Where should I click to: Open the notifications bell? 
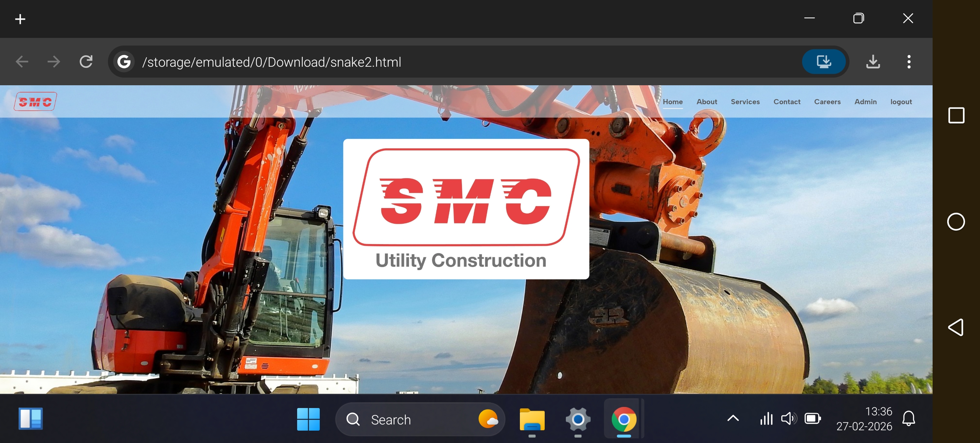909,419
